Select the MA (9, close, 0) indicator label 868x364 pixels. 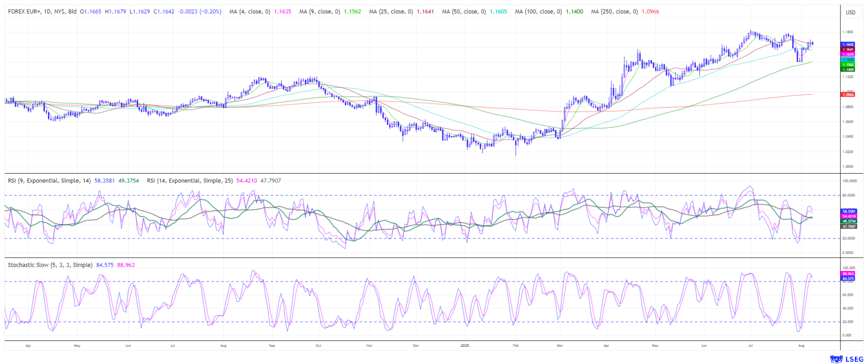click(319, 12)
